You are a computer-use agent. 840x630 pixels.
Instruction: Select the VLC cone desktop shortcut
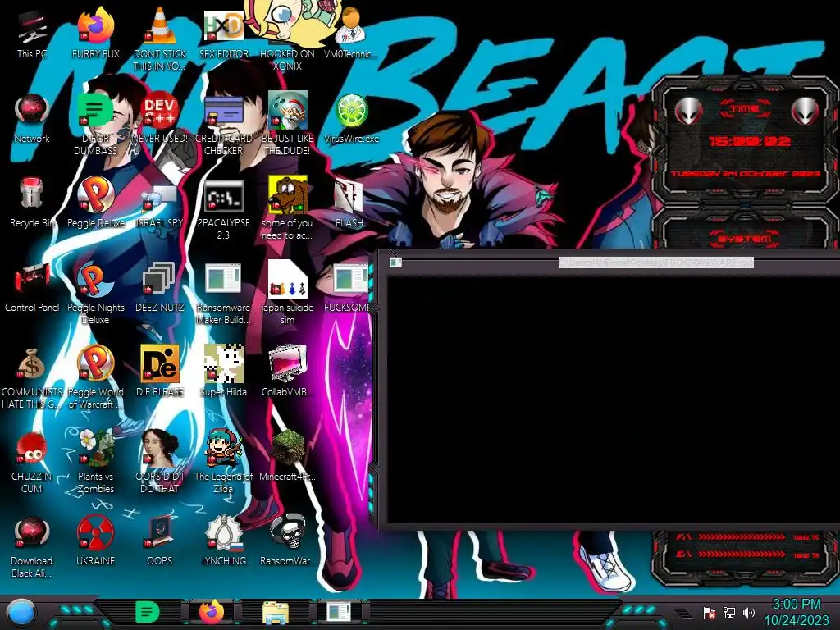(160, 39)
